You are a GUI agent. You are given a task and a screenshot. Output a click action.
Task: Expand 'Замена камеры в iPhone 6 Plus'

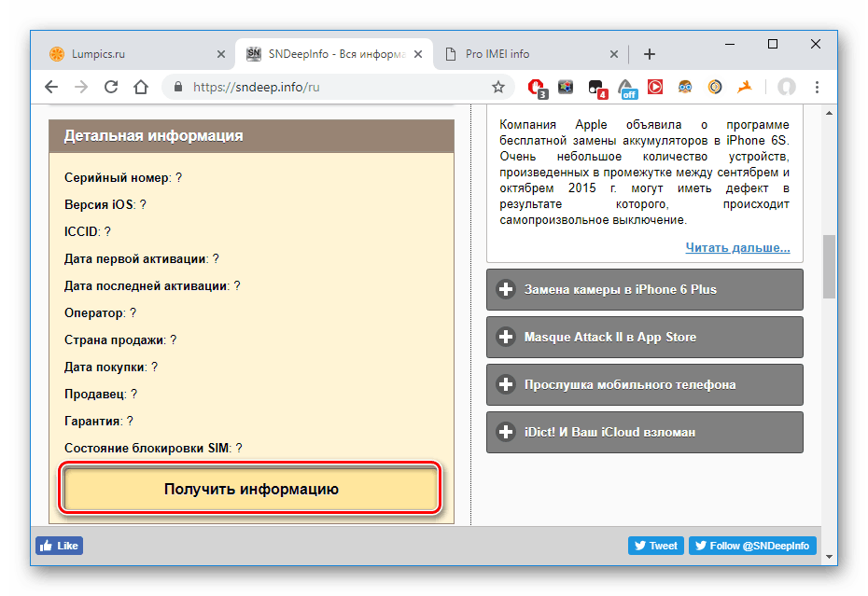click(x=644, y=289)
